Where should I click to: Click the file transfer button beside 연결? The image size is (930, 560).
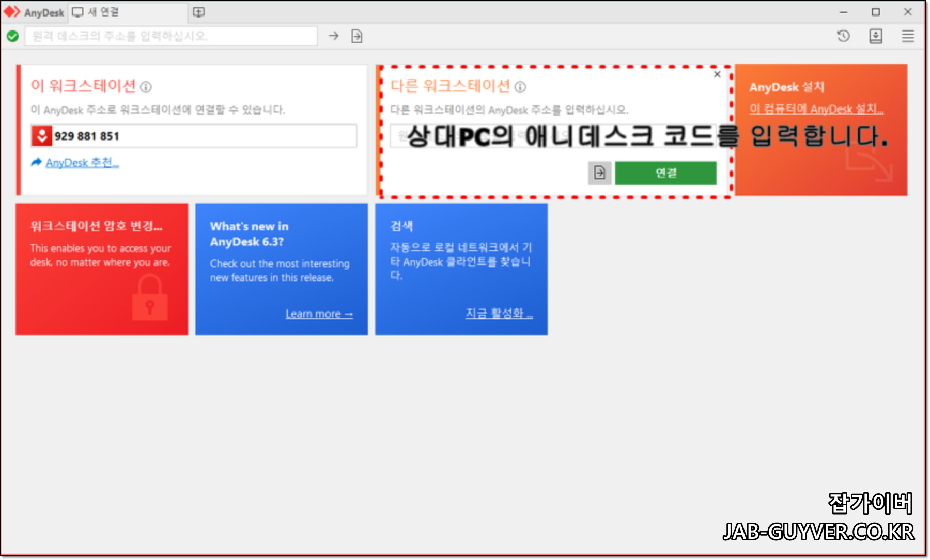(x=600, y=173)
